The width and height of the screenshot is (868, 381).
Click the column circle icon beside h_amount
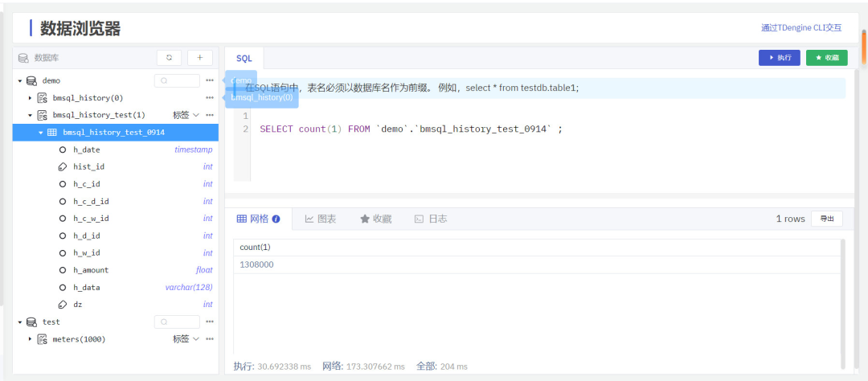(63, 270)
